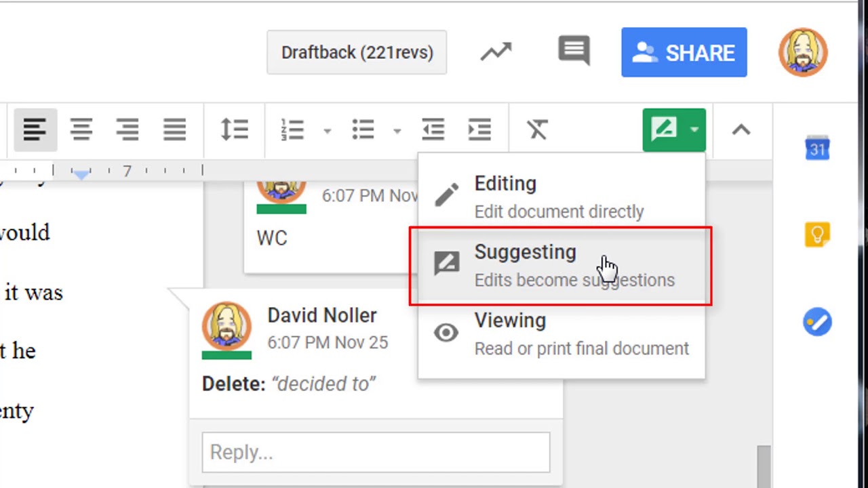
Task: Open Draftback (221revs) button
Action: click(357, 52)
